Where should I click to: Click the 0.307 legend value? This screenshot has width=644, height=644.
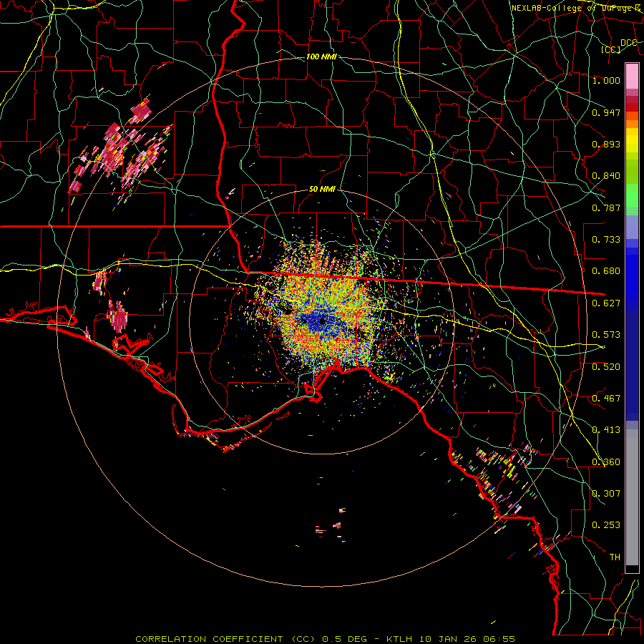point(606,494)
